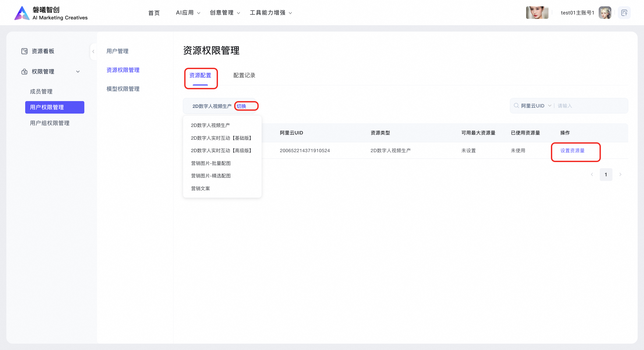Choose 2D数字人实时互动【高级版】 option
644x350 pixels.
pyautogui.click(x=222, y=150)
